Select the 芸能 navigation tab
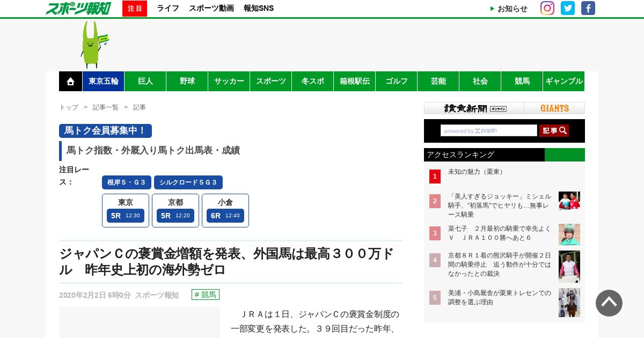644x338 pixels. point(438,81)
